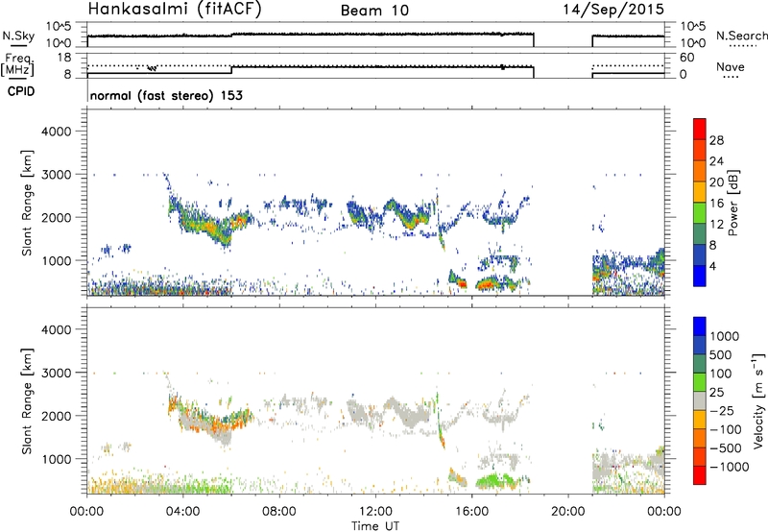This screenshot has width=768, height=532.
Task: Click the title text "Hankasalmi (fitACF)"
Action: click(x=175, y=10)
